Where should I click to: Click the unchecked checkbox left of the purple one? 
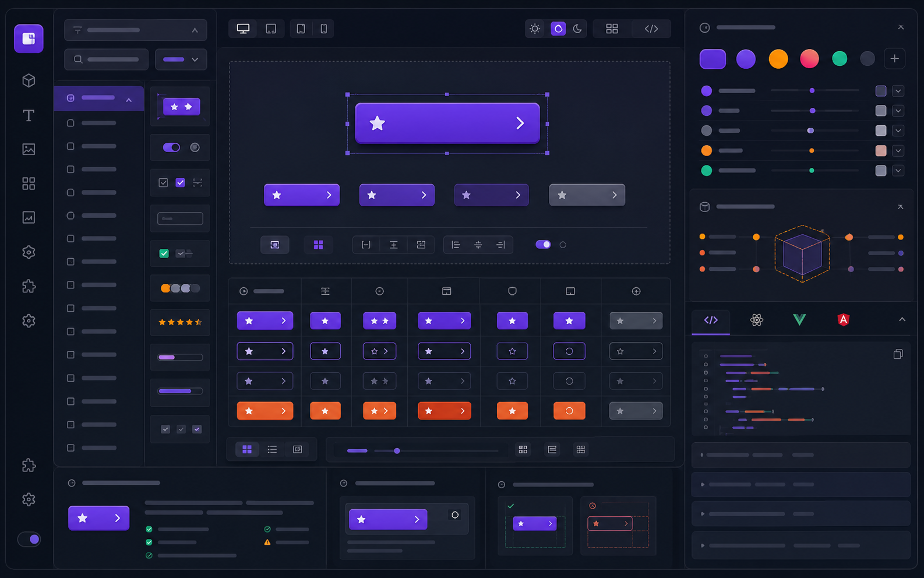(163, 182)
